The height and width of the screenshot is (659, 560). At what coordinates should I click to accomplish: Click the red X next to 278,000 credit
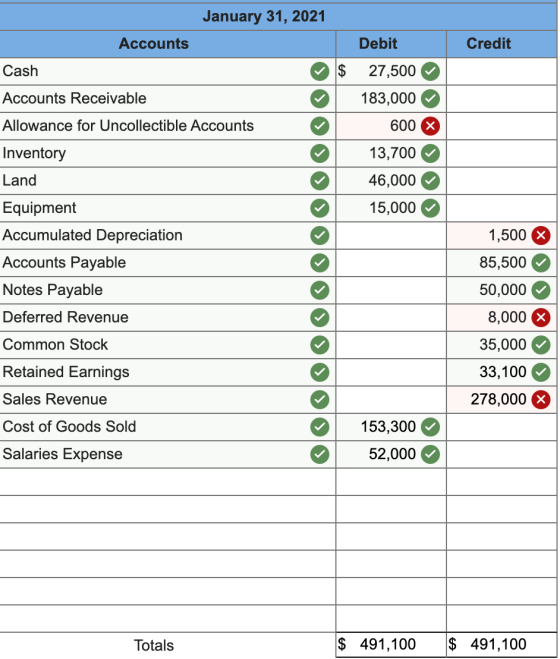coord(541,399)
